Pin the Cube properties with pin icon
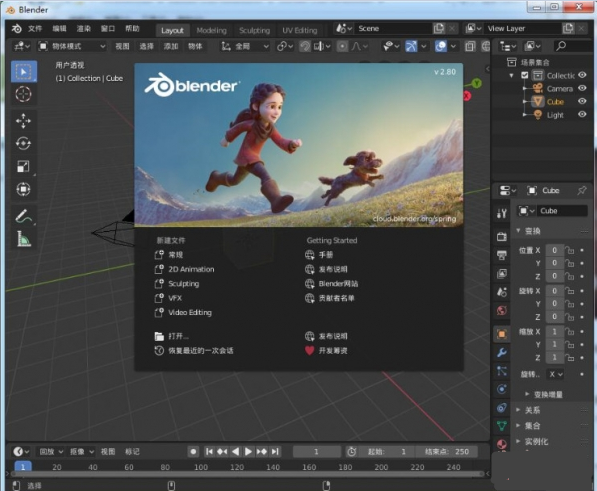The width and height of the screenshot is (597, 491). (581, 190)
